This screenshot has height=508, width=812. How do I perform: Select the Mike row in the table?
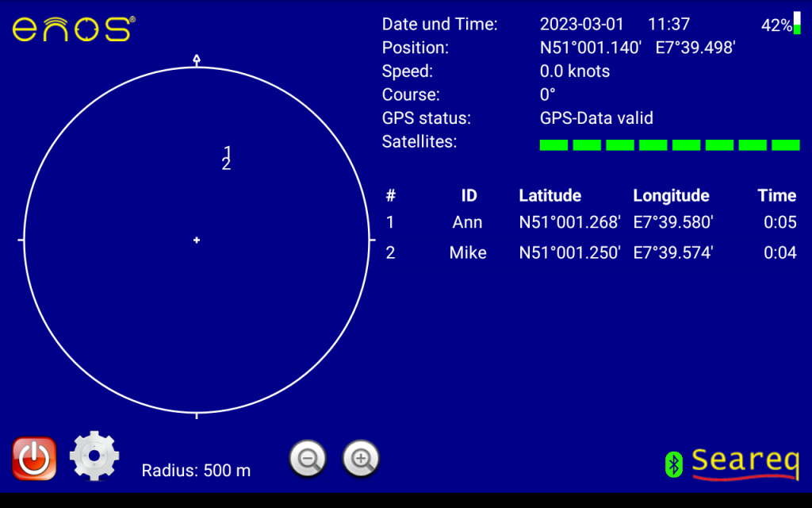(591, 253)
